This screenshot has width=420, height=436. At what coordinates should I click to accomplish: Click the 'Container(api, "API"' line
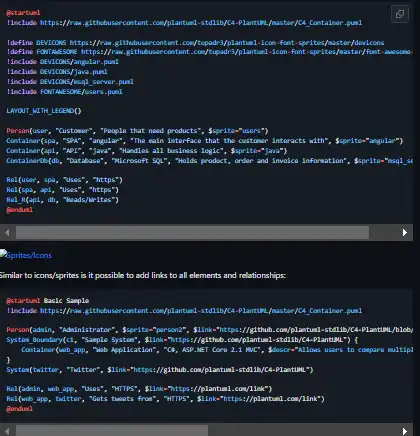[147, 151]
